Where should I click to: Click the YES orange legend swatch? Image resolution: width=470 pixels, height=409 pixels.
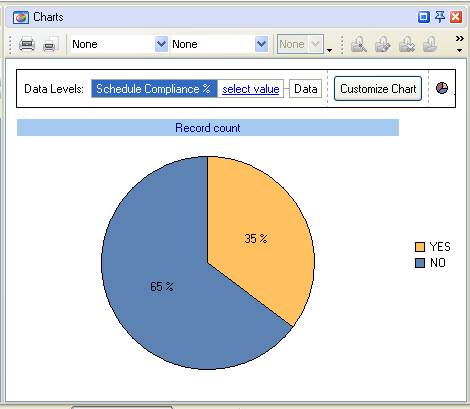tap(420, 247)
